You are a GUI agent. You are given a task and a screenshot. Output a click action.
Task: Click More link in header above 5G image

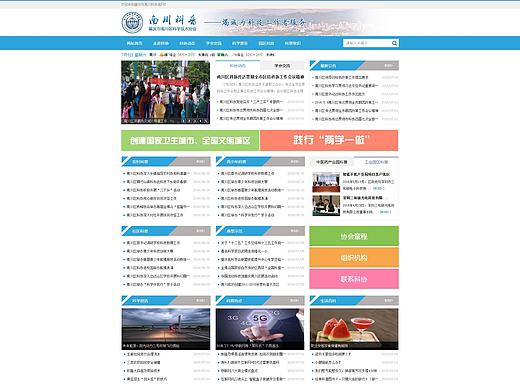[x=294, y=300]
